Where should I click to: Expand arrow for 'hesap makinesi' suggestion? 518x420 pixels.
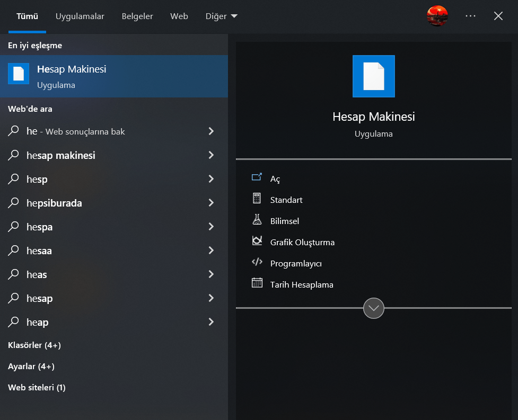tap(211, 155)
